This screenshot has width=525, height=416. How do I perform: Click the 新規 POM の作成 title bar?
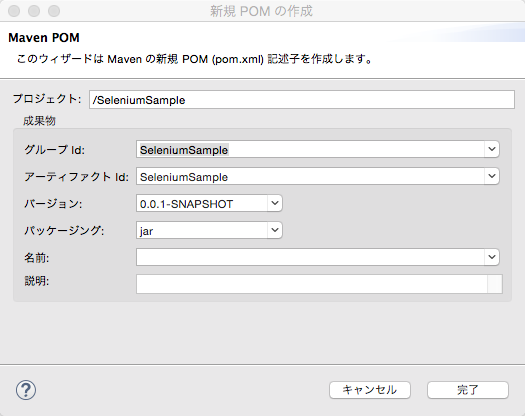click(261, 11)
